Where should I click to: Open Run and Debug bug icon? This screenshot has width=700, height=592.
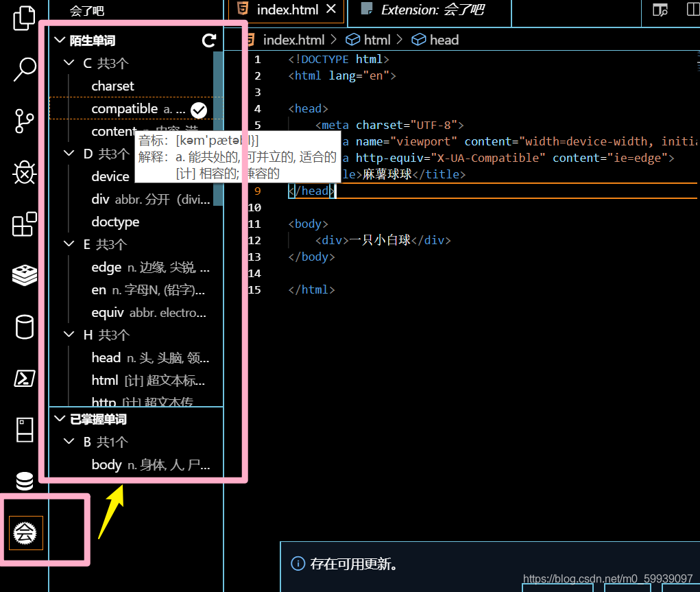pos(24,172)
